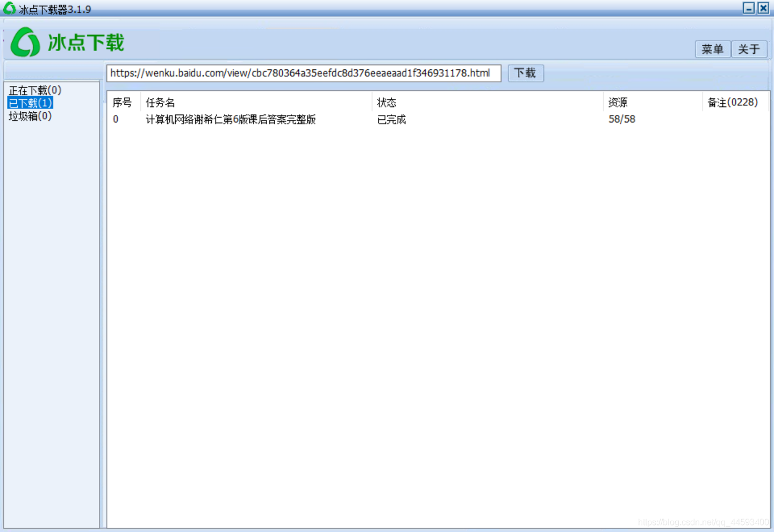Select task 计算机网络谢希仁第6版课后答案完整版
This screenshot has height=532, width=774.
[x=231, y=119]
